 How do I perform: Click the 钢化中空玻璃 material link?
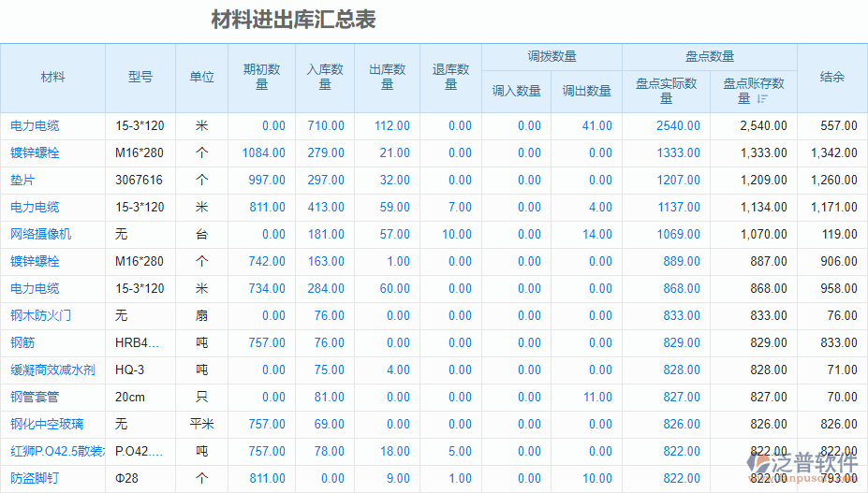pos(47,424)
